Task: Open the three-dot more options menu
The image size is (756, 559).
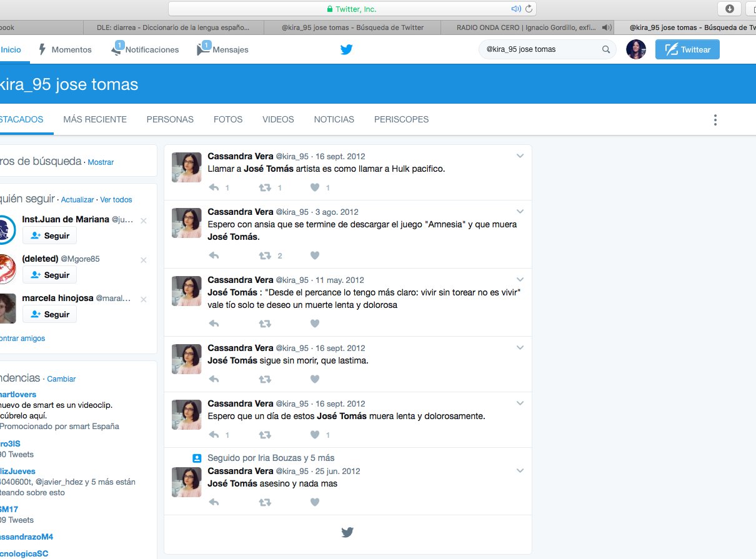Action: pos(715,120)
